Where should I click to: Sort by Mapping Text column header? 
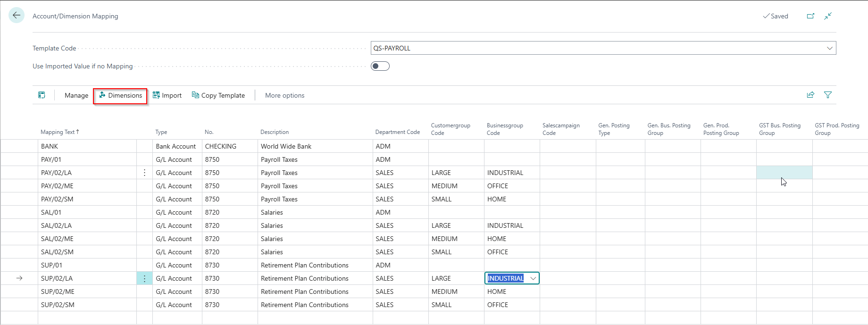click(x=60, y=132)
